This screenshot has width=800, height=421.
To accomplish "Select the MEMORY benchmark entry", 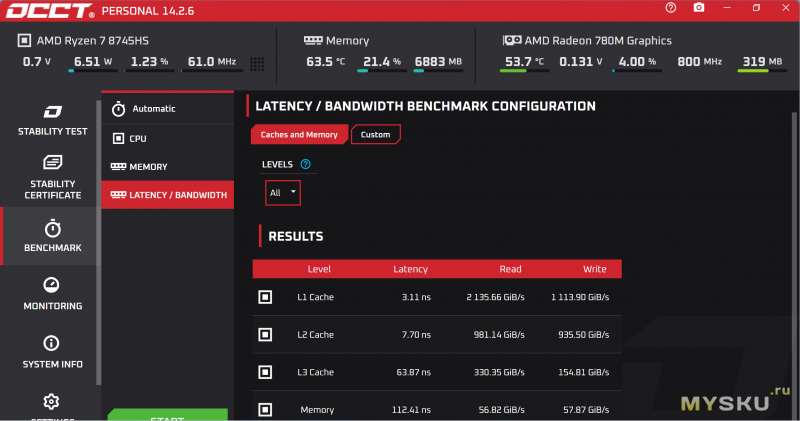I will pos(167,167).
